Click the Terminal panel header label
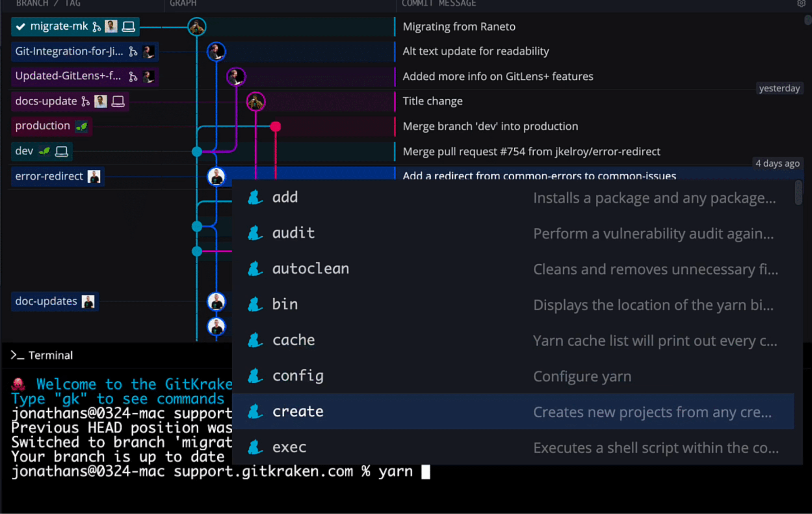This screenshot has width=812, height=514. click(50, 355)
